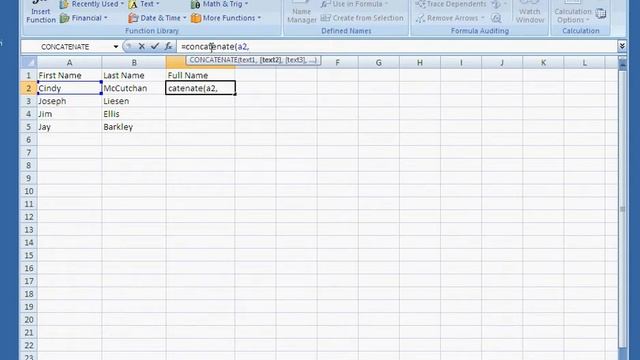Viewport: 640px width, 360px height.
Task: Click cell containing Jay
Action: [69, 127]
